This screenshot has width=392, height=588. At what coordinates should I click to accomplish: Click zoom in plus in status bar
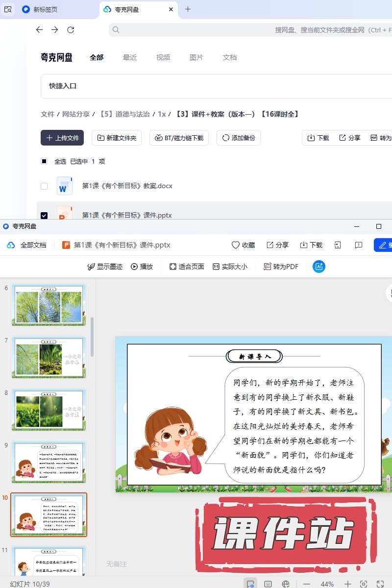point(347,584)
